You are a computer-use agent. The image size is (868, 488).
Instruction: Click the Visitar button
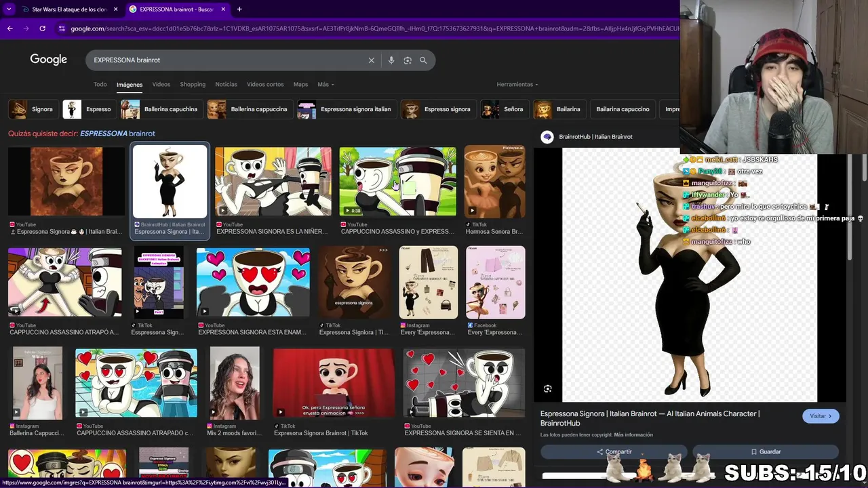coord(821,416)
